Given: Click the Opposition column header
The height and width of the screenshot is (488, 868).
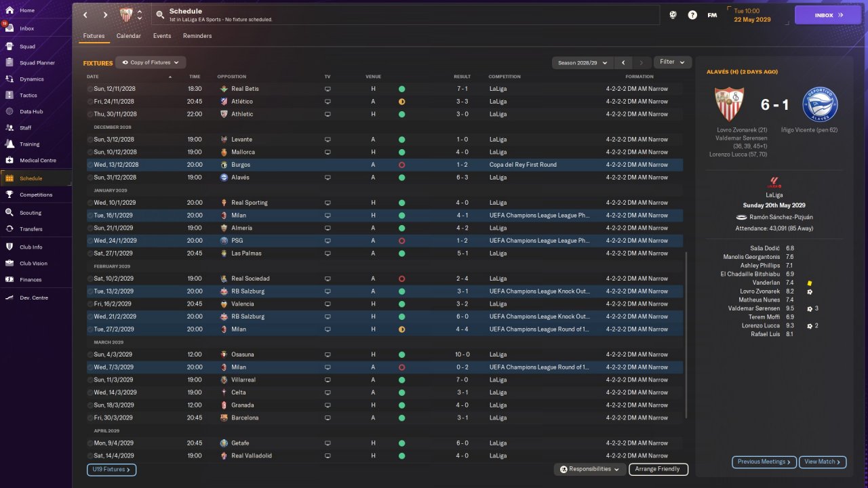Looking at the screenshot, I should point(232,77).
